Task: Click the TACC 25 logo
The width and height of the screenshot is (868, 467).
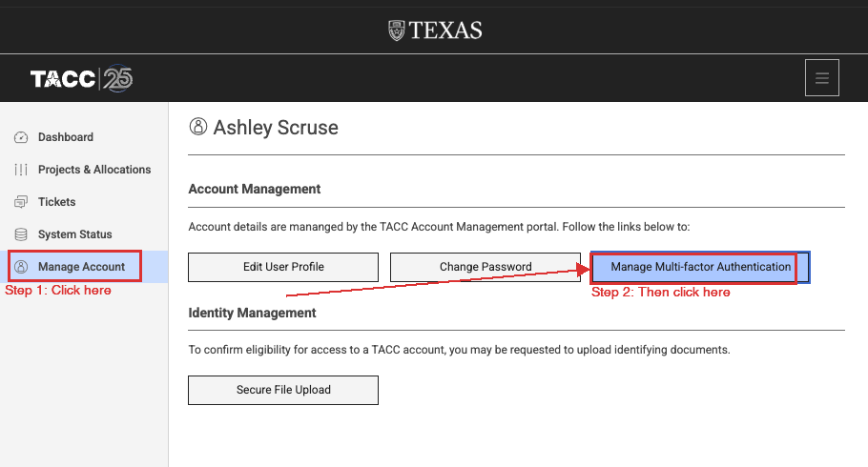Action: [x=81, y=78]
